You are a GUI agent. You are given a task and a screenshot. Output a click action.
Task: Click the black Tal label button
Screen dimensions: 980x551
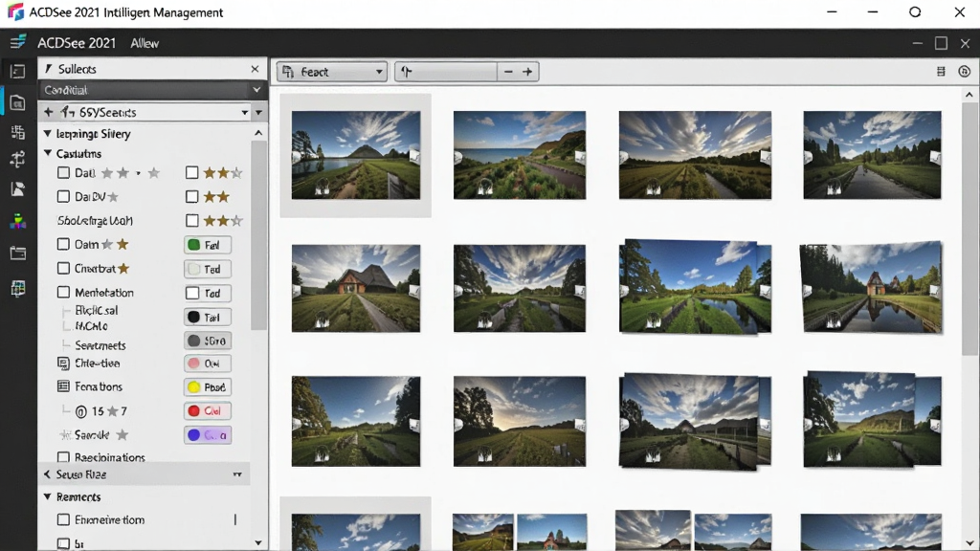point(208,318)
